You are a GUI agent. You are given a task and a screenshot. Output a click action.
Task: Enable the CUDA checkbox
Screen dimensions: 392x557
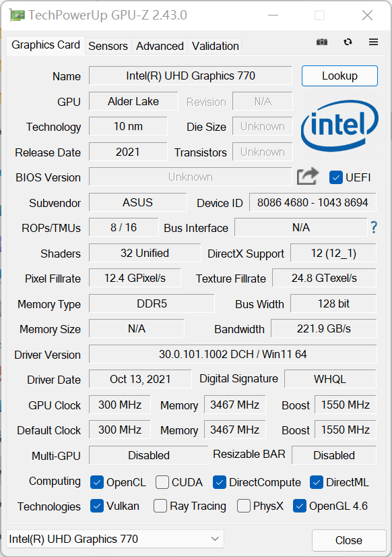tap(162, 482)
